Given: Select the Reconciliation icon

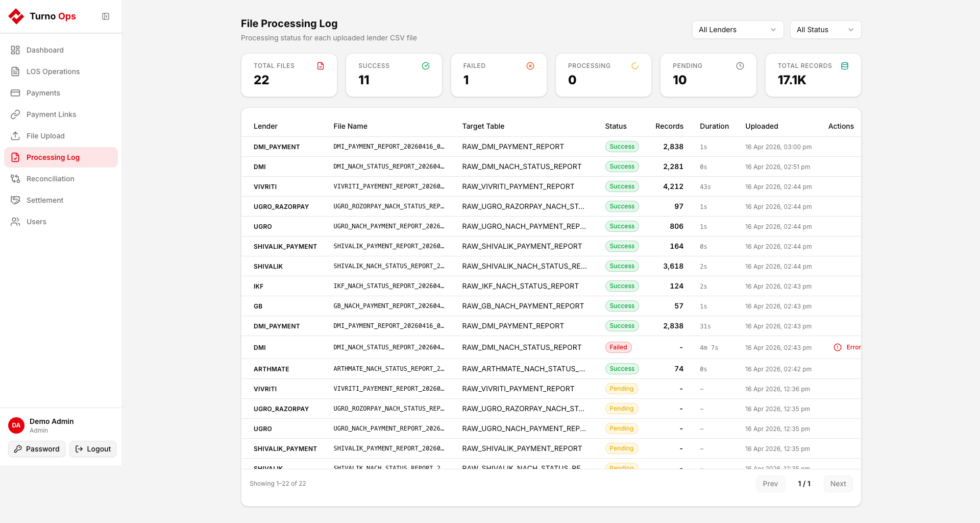Looking at the screenshot, I should pos(15,178).
